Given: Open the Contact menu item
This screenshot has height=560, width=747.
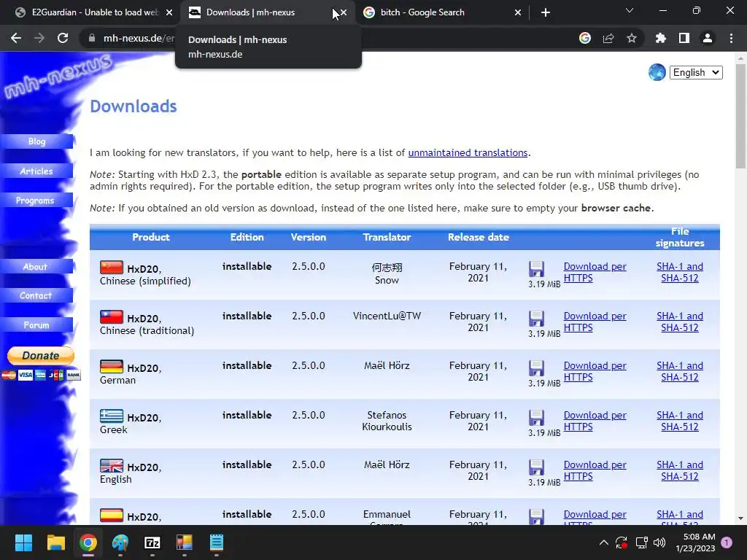Looking at the screenshot, I should (x=36, y=296).
